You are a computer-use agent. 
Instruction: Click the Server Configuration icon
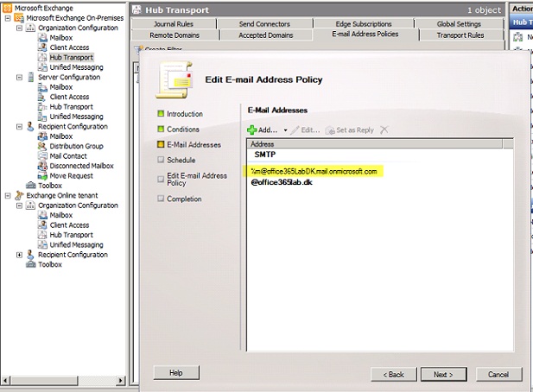pyautogui.click(x=30, y=77)
